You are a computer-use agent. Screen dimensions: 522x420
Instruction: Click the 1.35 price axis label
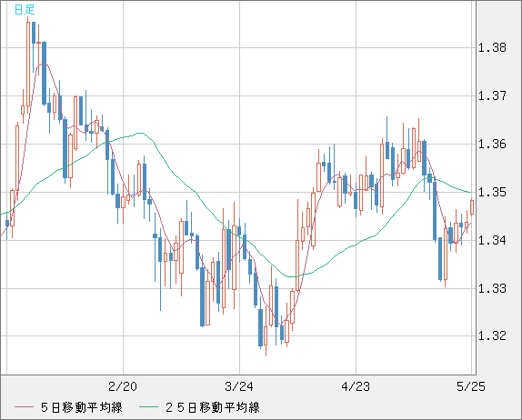tap(492, 192)
